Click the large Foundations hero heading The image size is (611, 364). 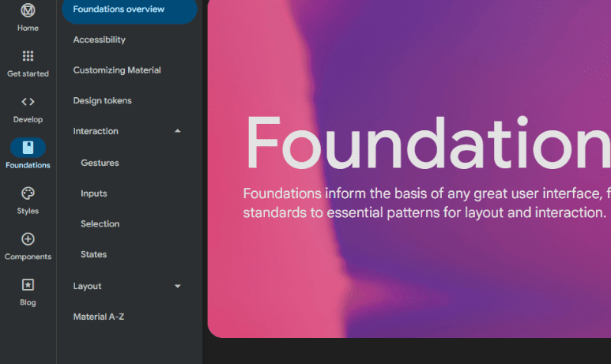[428, 143]
